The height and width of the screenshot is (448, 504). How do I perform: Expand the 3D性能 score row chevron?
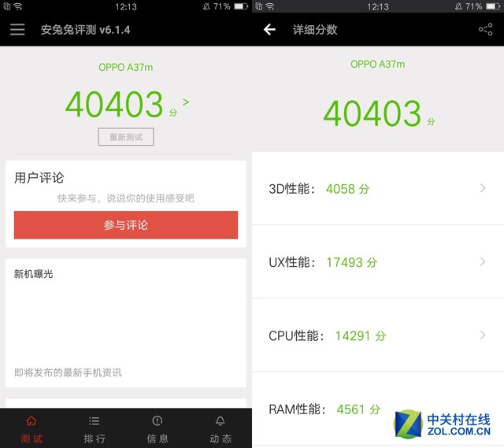(x=483, y=188)
